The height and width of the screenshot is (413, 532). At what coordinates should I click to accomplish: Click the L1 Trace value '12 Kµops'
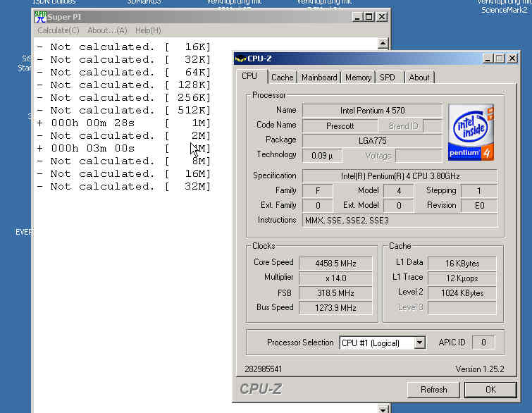(x=462, y=278)
